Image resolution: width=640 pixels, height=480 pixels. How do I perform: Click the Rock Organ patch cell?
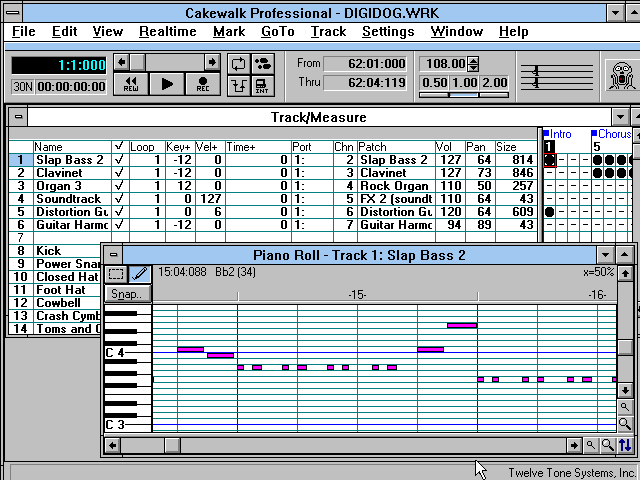(x=394, y=186)
